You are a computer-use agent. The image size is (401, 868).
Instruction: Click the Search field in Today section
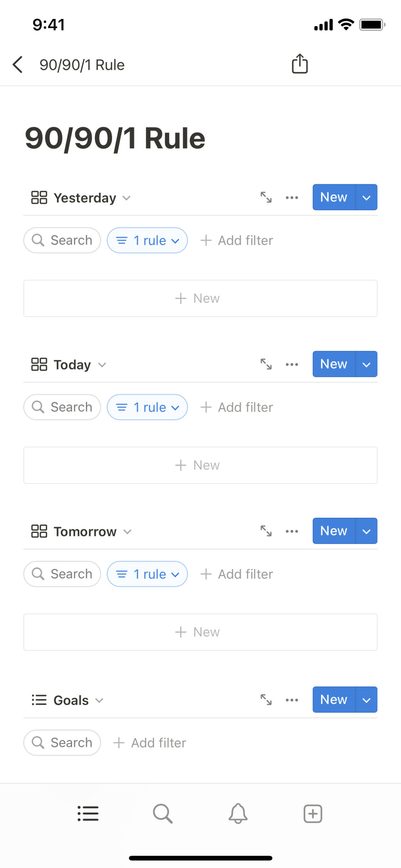click(x=62, y=407)
